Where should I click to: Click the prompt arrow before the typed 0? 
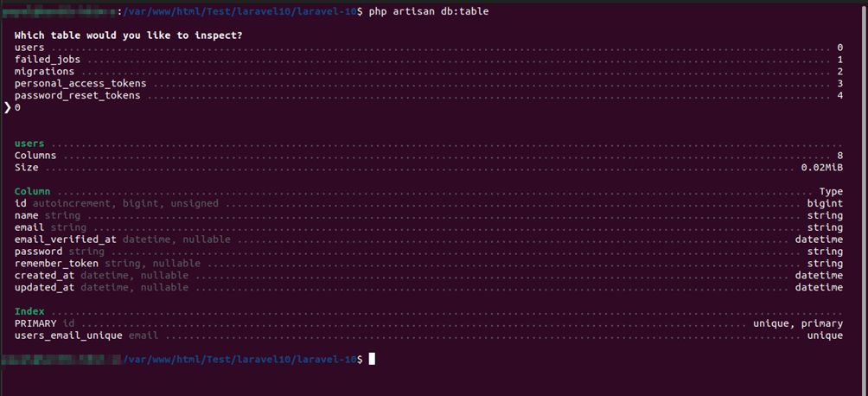pyautogui.click(x=8, y=107)
